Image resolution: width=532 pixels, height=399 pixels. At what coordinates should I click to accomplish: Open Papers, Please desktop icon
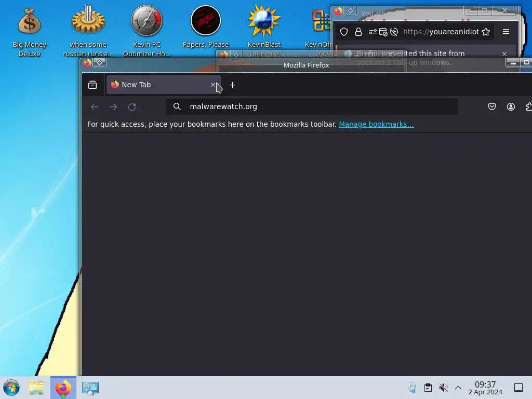point(206,27)
